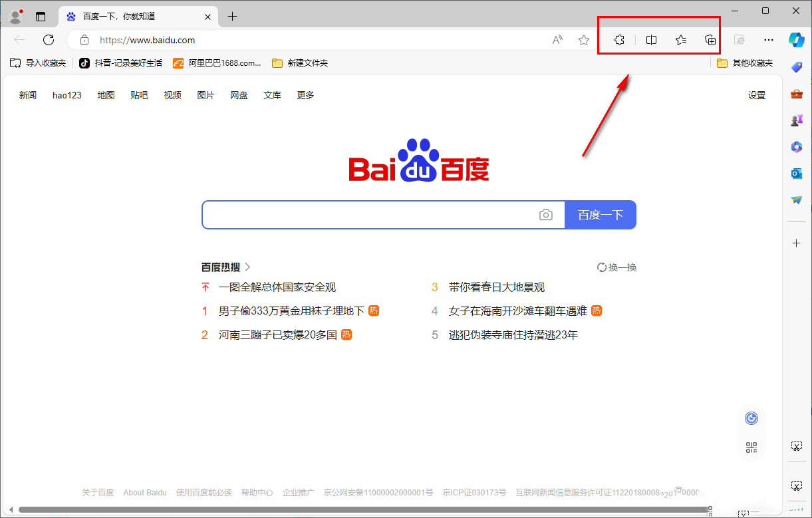Show the Baidu QR code icon
Screen dimensions: 812x518
coord(751,448)
